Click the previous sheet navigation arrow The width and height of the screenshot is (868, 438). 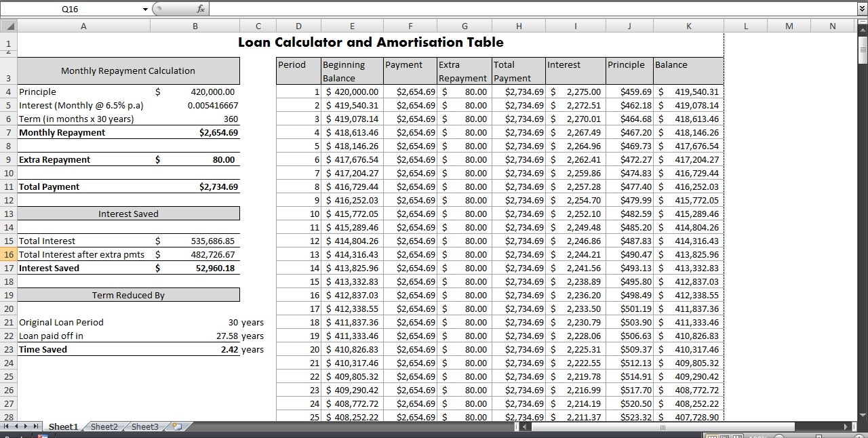coord(18,427)
